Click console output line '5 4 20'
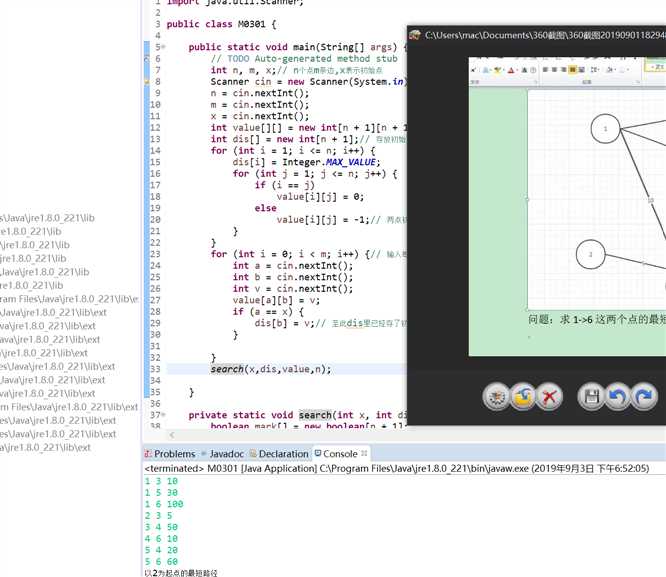The image size is (666, 577). [161, 550]
